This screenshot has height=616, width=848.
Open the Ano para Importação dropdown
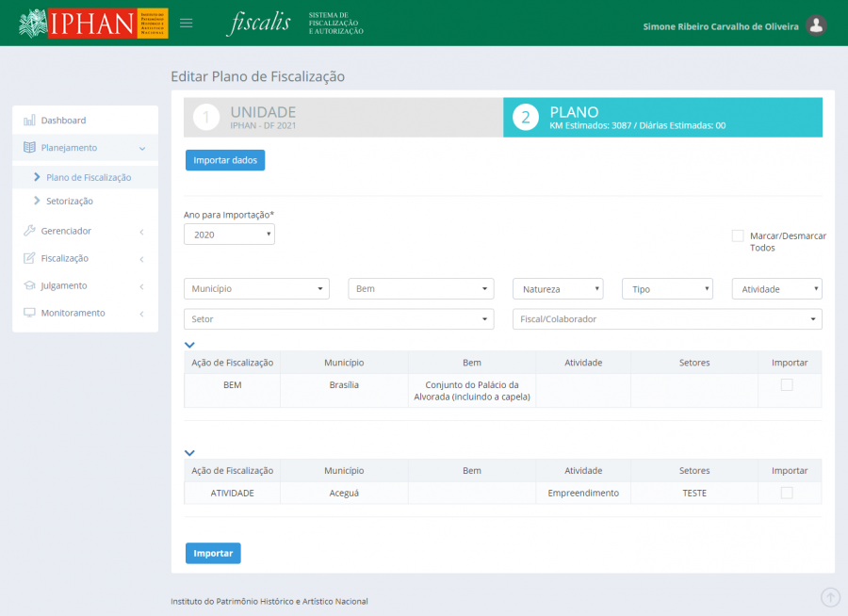click(x=229, y=235)
